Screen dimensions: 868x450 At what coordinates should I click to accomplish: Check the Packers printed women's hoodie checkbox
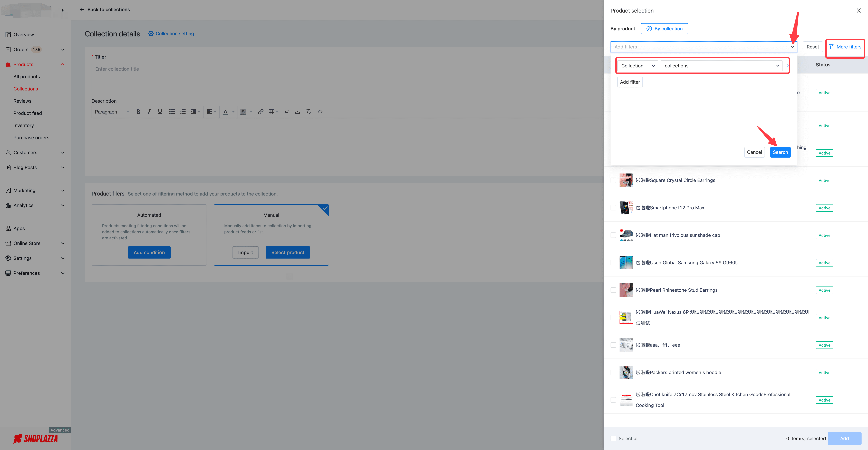click(613, 373)
